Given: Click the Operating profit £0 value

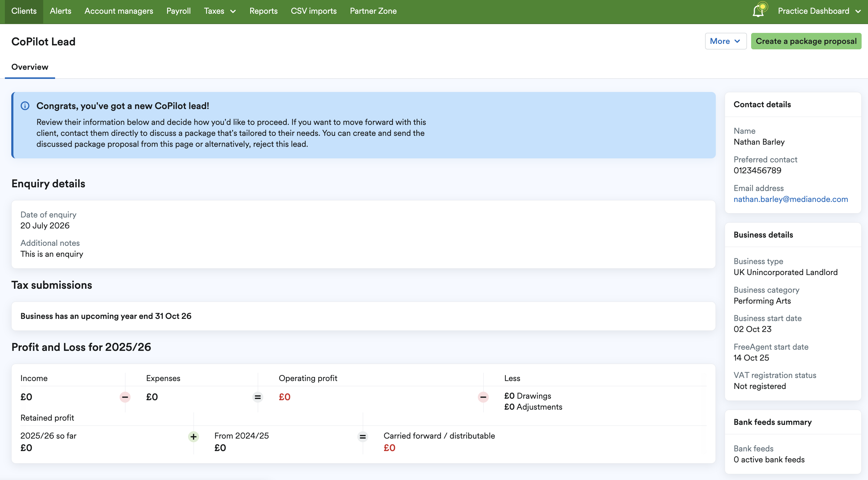Looking at the screenshot, I should 284,397.
